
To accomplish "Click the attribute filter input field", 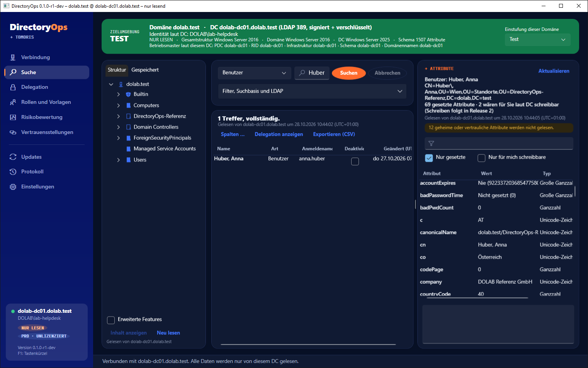I will click(x=499, y=143).
